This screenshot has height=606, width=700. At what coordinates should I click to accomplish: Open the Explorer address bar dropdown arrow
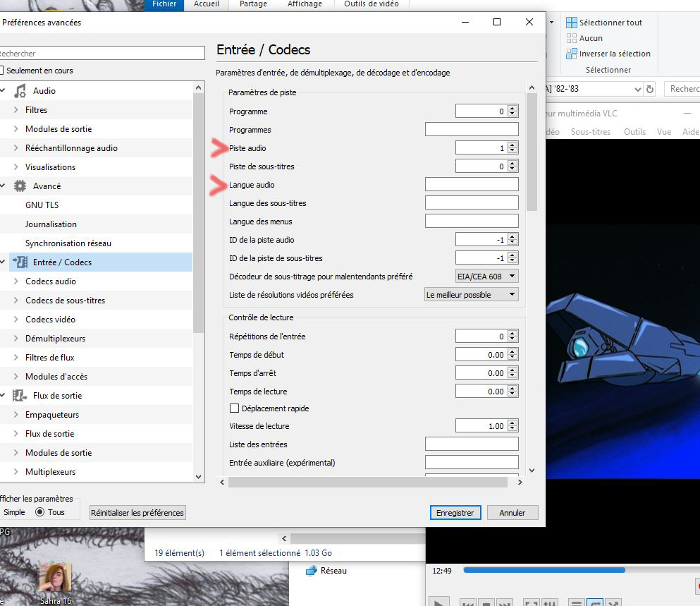(x=637, y=89)
